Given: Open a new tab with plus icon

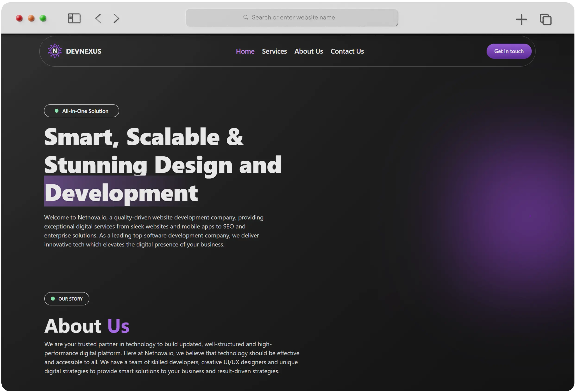Looking at the screenshot, I should (x=521, y=19).
